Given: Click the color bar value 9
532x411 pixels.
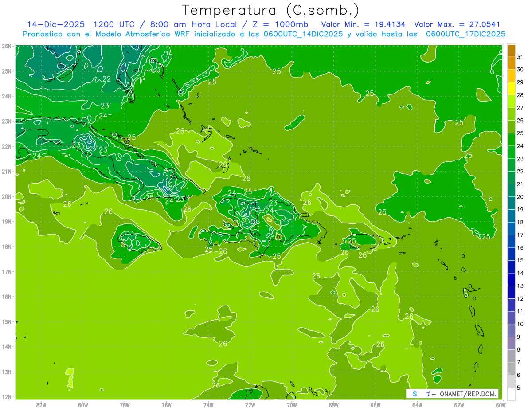Looking at the screenshot, I should pos(519,337).
